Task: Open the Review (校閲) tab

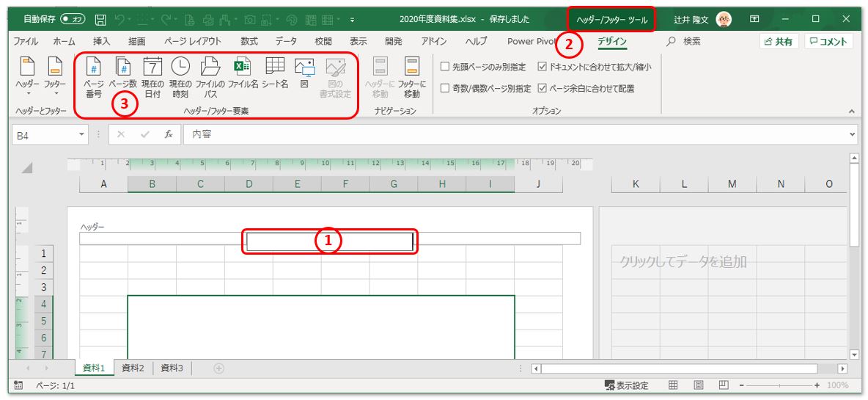Action: pyautogui.click(x=323, y=41)
